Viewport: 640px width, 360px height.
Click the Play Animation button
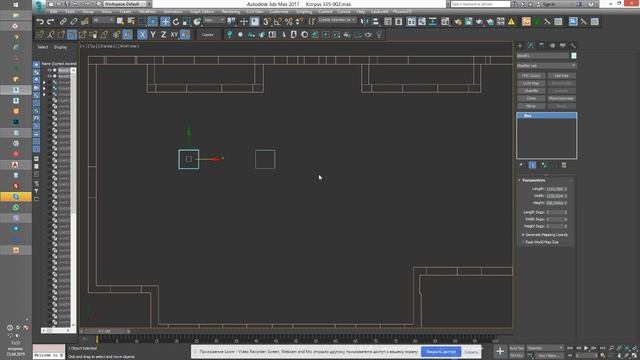(586, 348)
